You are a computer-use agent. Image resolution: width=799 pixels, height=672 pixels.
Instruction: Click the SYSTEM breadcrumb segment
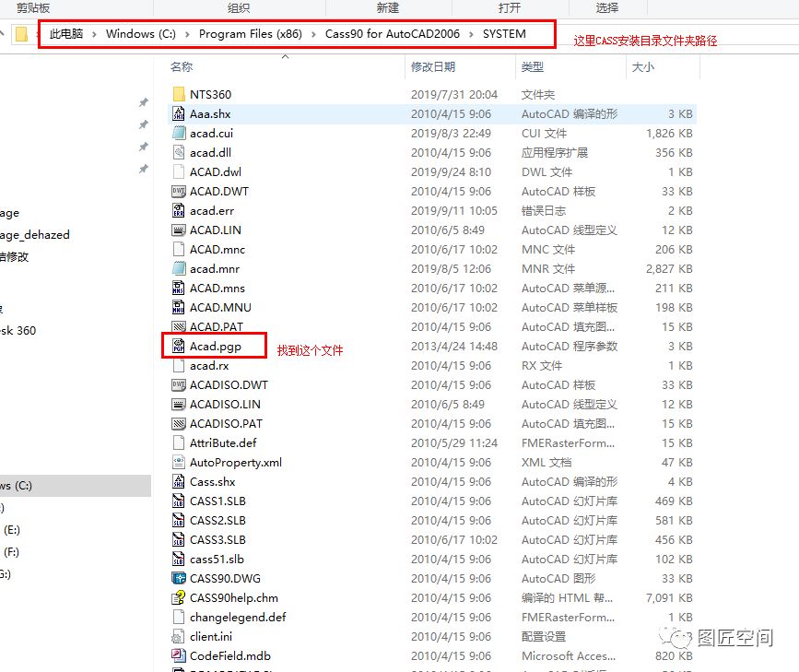point(504,34)
